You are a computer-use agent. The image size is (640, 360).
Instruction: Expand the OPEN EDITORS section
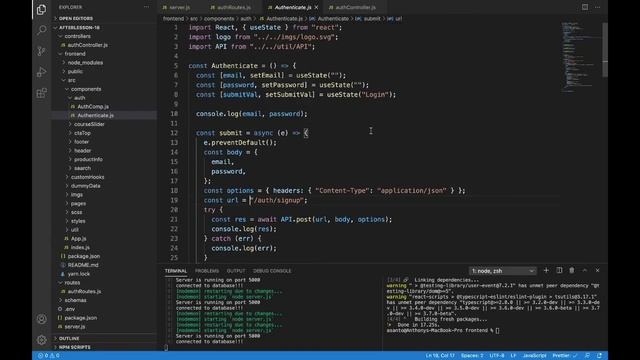tap(76, 18)
